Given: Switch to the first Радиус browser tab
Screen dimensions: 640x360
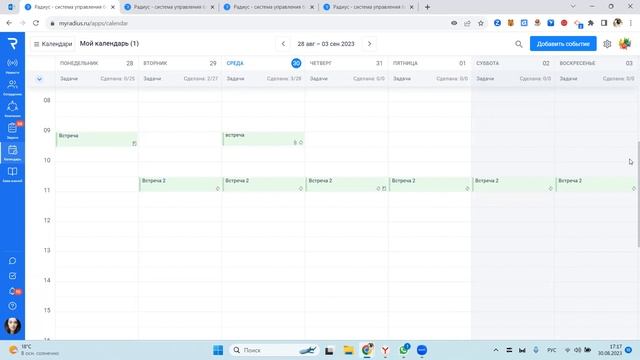Looking at the screenshot, I should pyautogui.click(x=69, y=7).
